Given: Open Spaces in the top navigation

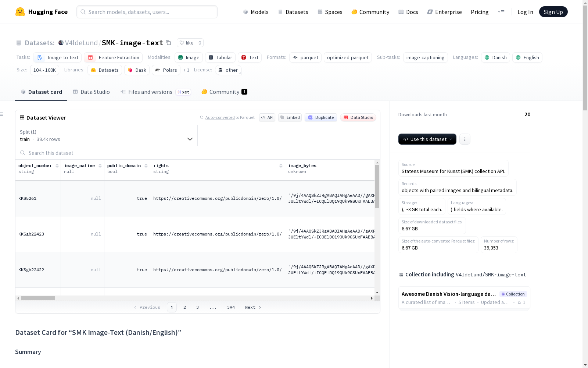Looking at the screenshot, I should tap(330, 12).
